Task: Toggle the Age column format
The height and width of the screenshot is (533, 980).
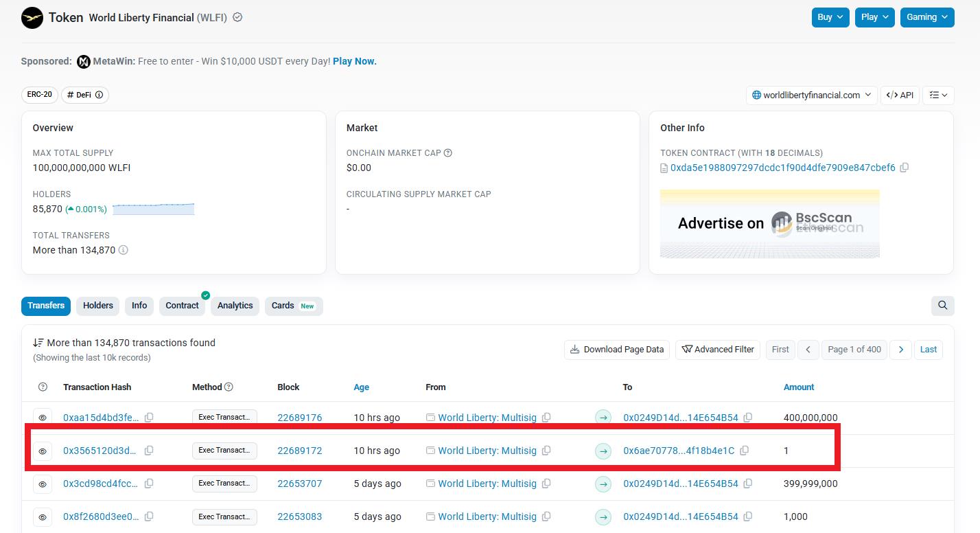Action: coord(361,387)
